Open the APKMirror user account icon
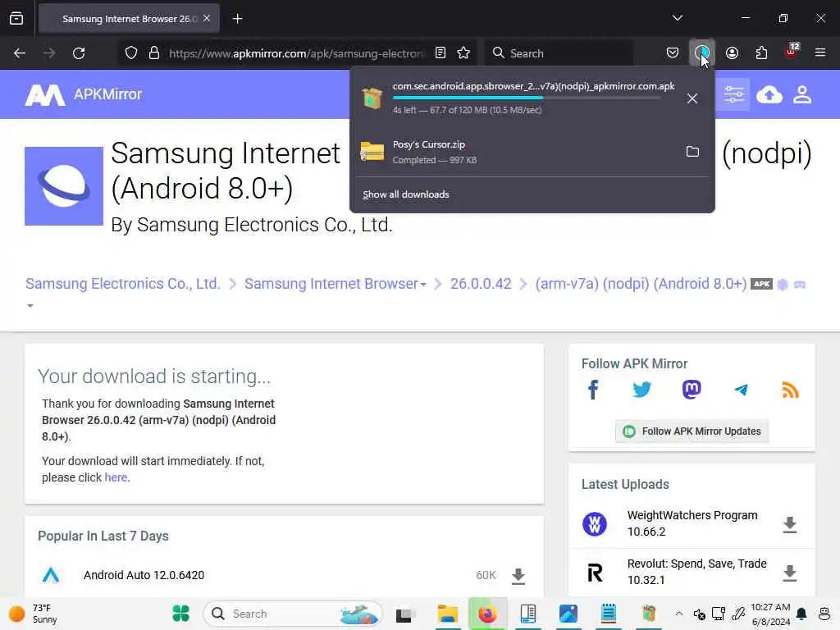Image resolution: width=840 pixels, height=630 pixels. (x=802, y=95)
